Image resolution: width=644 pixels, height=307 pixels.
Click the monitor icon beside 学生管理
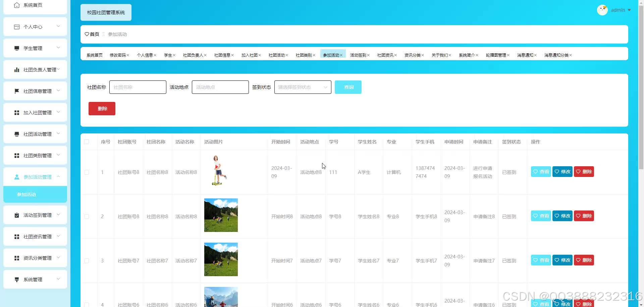[17, 48]
